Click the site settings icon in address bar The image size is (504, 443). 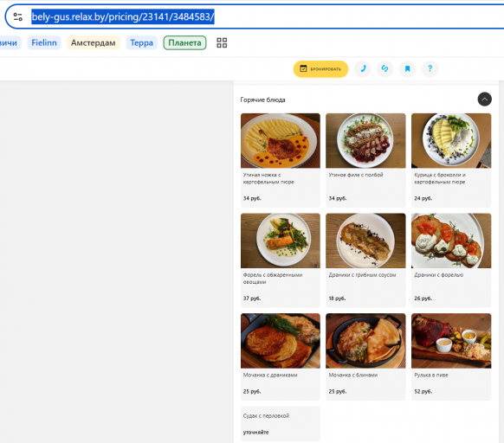[x=18, y=16]
